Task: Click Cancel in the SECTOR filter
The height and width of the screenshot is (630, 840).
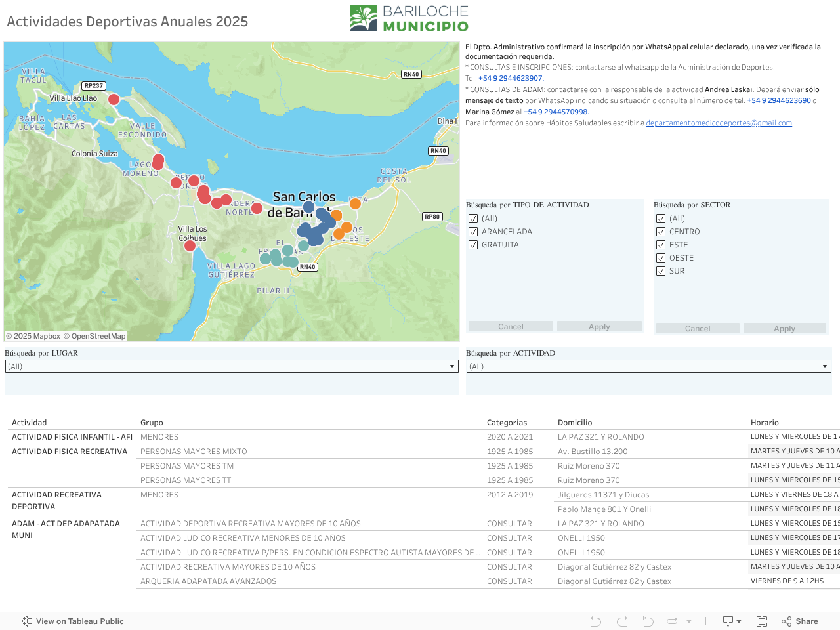Action: coord(698,329)
